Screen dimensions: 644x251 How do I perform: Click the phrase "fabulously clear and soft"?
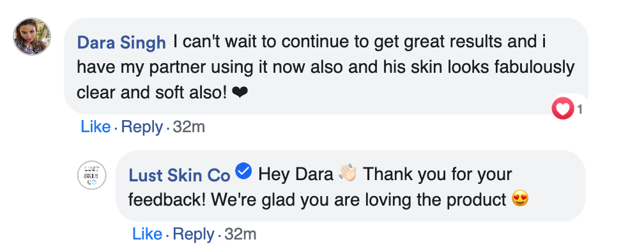[x=326, y=80]
